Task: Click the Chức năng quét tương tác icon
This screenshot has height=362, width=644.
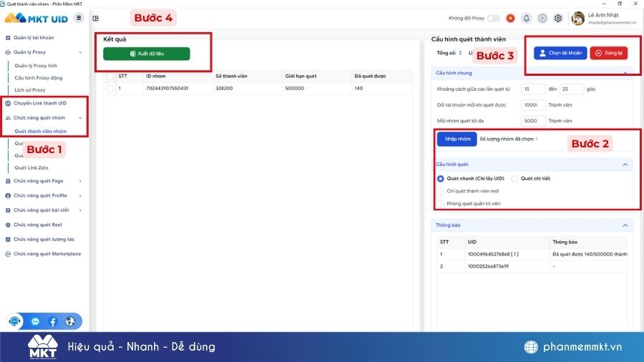Action: tap(8, 239)
